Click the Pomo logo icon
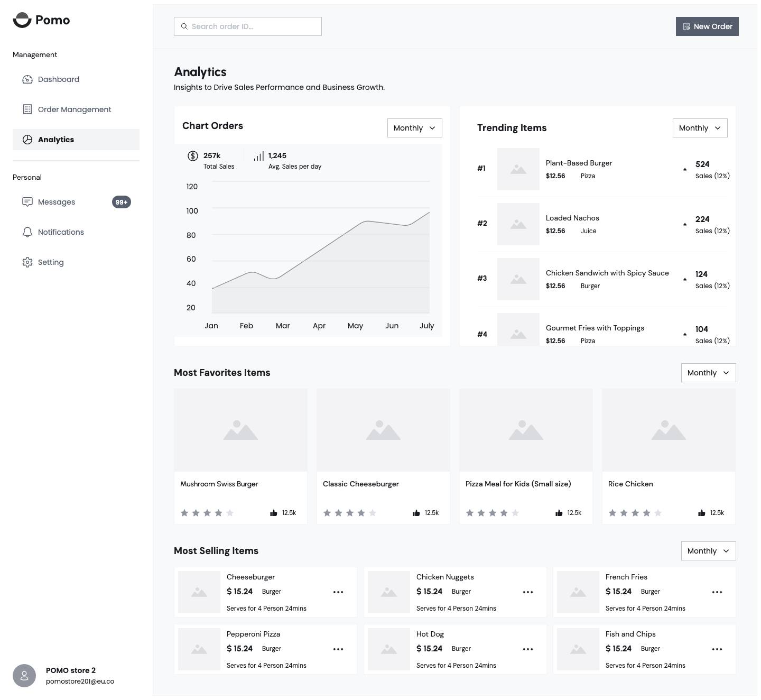This screenshot has width=761, height=700. point(22,20)
